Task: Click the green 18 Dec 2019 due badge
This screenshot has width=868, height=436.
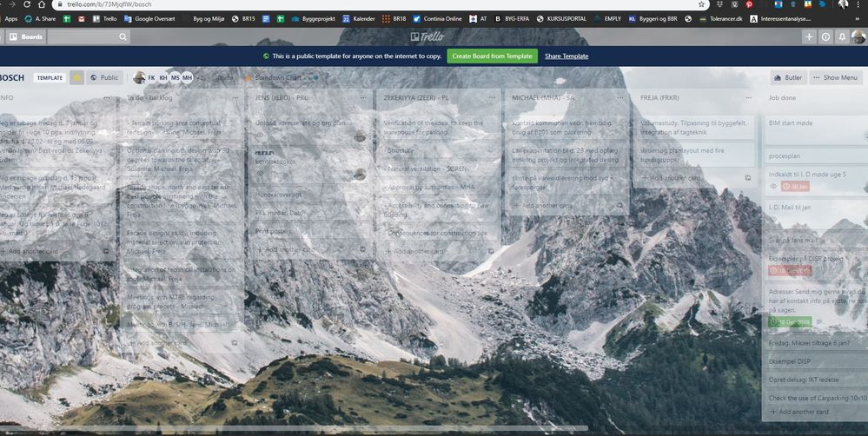Action: point(790,321)
